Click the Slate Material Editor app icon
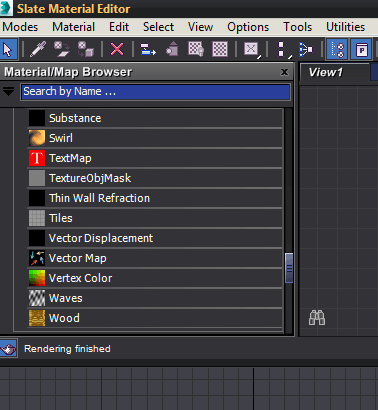The image size is (378, 410). (6, 8)
